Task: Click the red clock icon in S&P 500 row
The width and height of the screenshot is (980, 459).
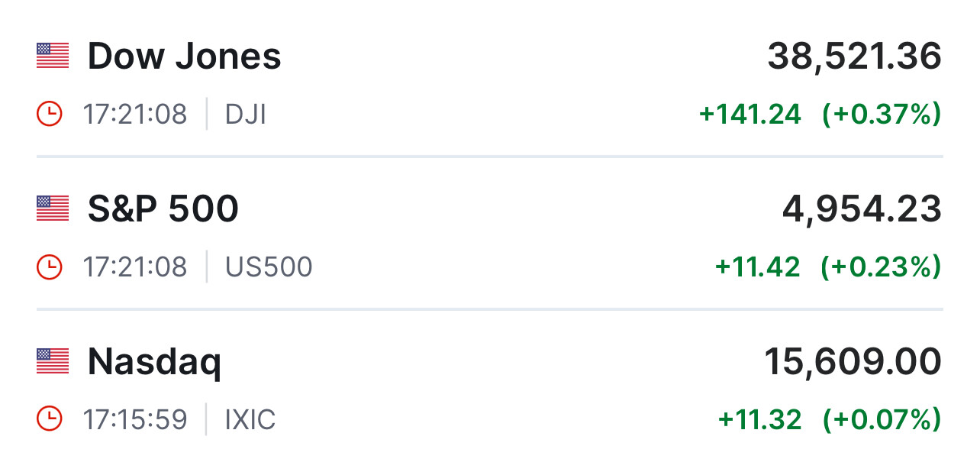Action: [50, 267]
